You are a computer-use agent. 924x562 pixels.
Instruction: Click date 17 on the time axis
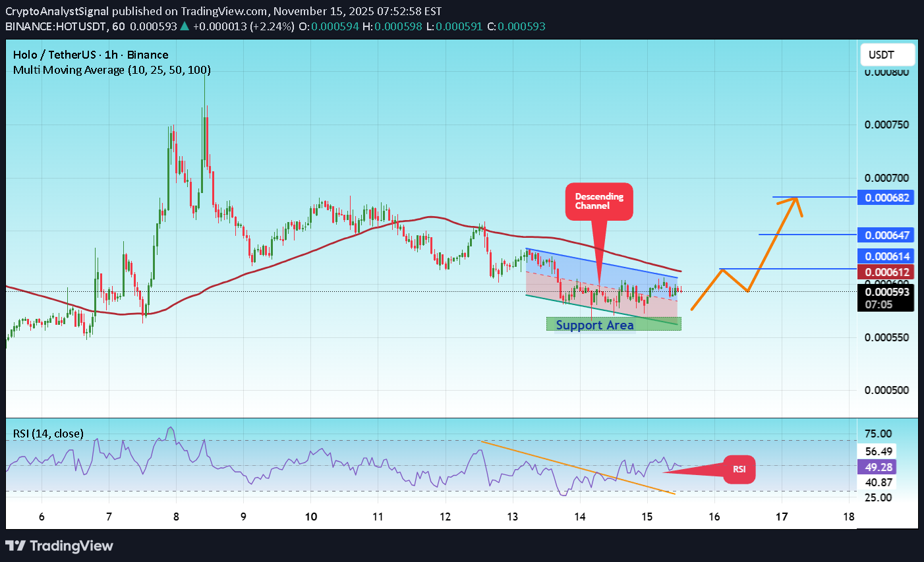tap(782, 517)
